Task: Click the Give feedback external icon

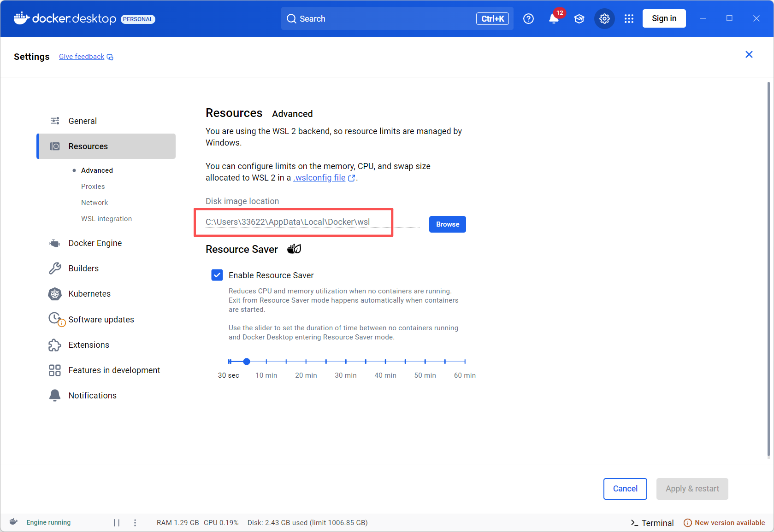Action: (x=110, y=57)
